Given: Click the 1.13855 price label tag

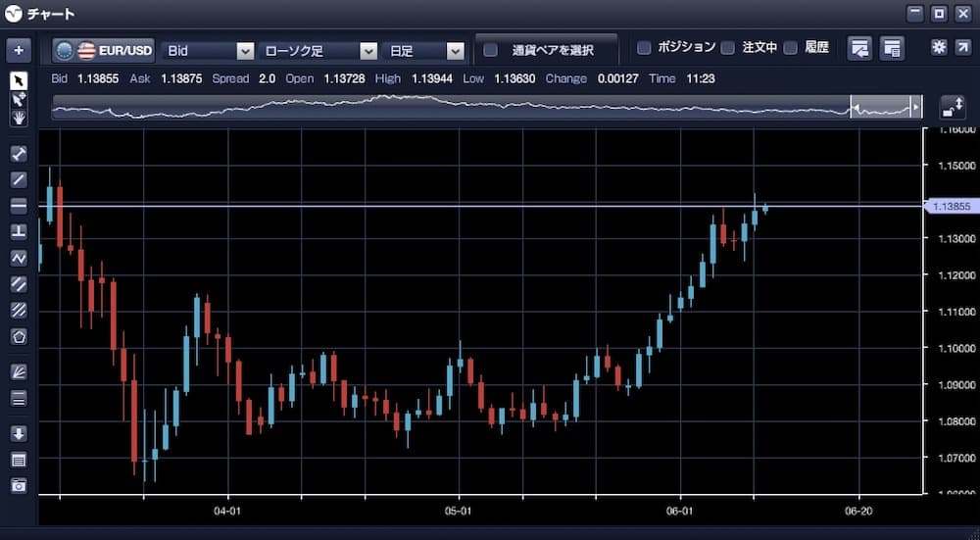Looking at the screenshot, I should (x=951, y=206).
